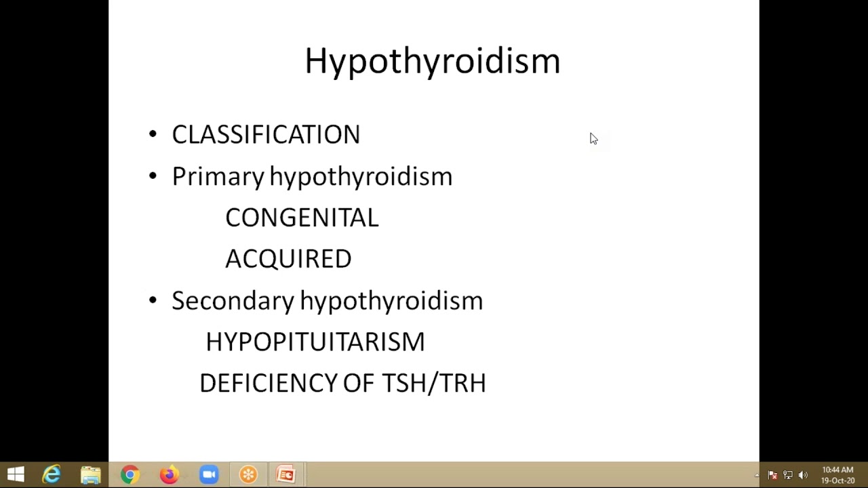Click the HYPOPITUITARISM text line
This screenshot has width=868, height=488.
(315, 342)
